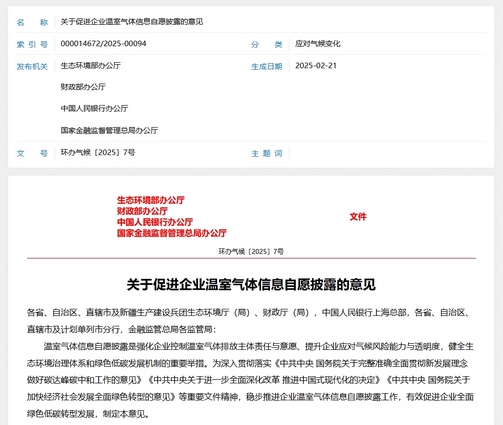This screenshot has height=425, width=503.
Task: Click the generation date 2025-02-21
Action: click(316, 65)
